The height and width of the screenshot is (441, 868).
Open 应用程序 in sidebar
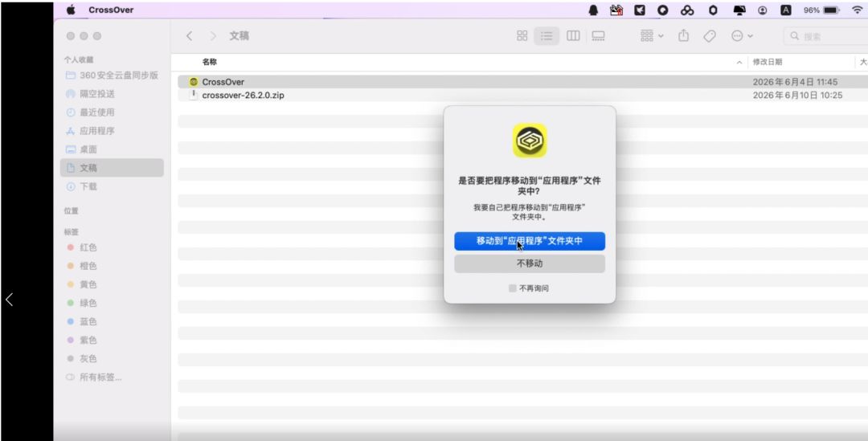[x=112, y=131]
